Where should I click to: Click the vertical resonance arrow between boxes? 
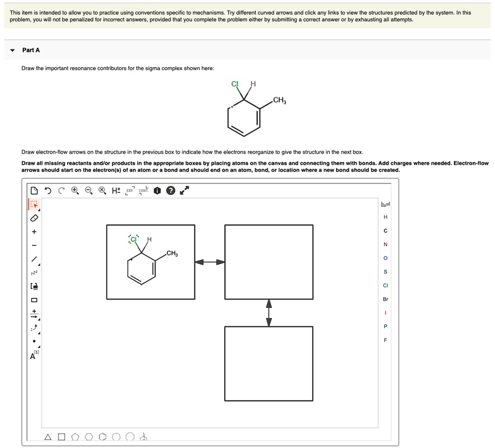(x=269, y=313)
